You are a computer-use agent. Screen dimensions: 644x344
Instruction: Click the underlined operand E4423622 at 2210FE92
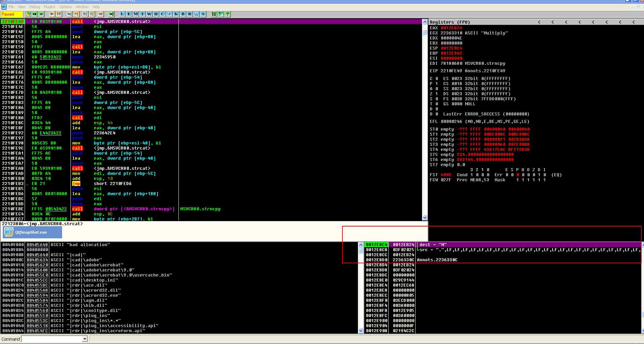(x=51, y=133)
